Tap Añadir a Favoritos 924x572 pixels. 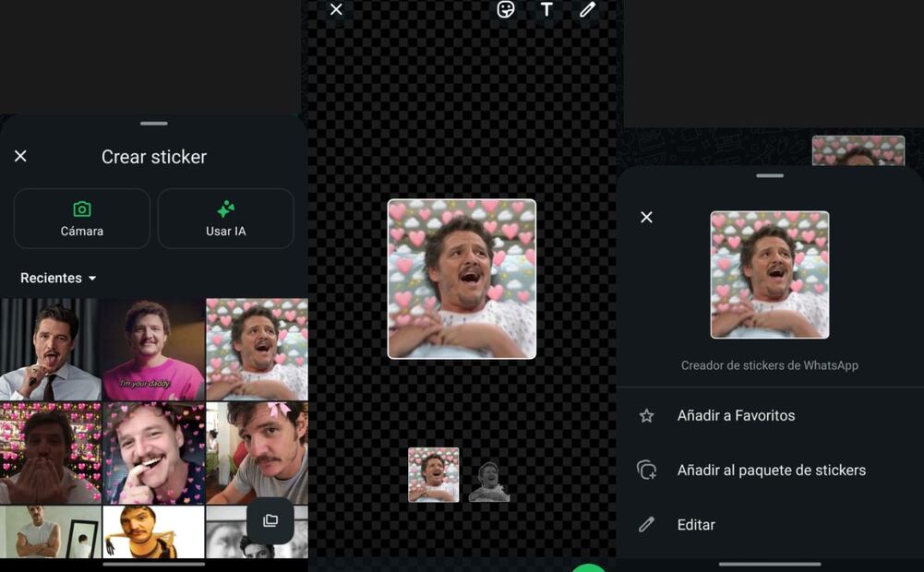click(736, 416)
